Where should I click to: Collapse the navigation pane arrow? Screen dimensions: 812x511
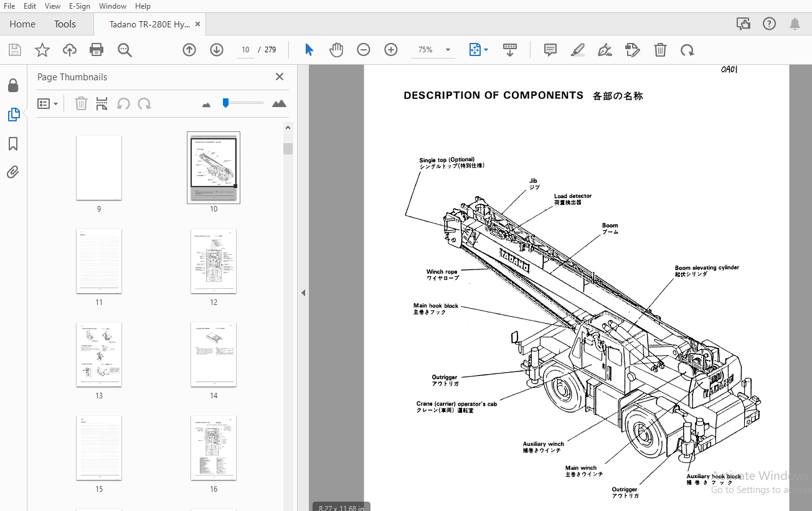click(303, 293)
